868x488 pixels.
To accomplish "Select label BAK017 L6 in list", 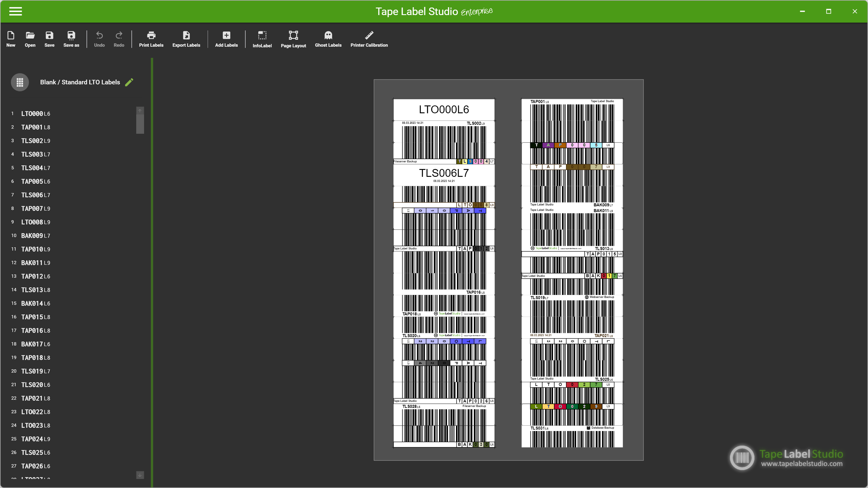I will tap(35, 344).
